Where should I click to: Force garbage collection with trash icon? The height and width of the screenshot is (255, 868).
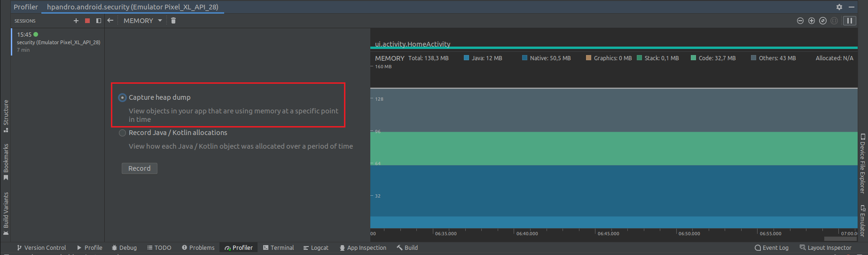(x=173, y=21)
